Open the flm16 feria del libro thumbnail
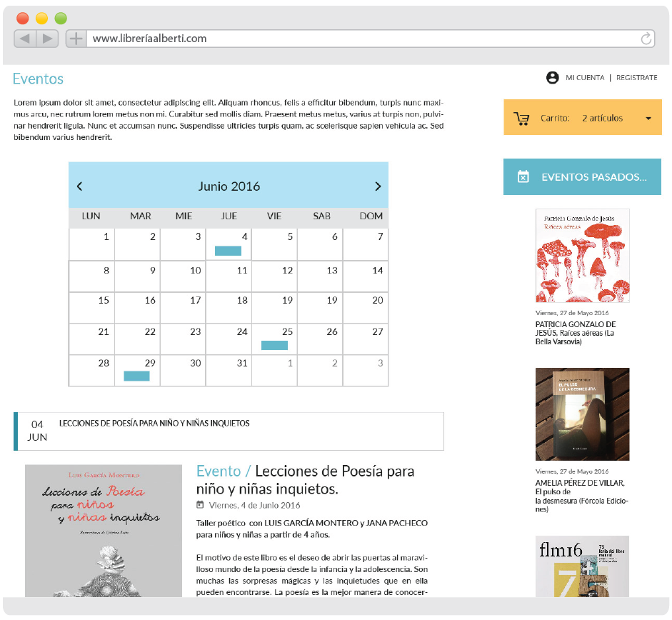Screen dimensions: 672x620 pos(583,566)
